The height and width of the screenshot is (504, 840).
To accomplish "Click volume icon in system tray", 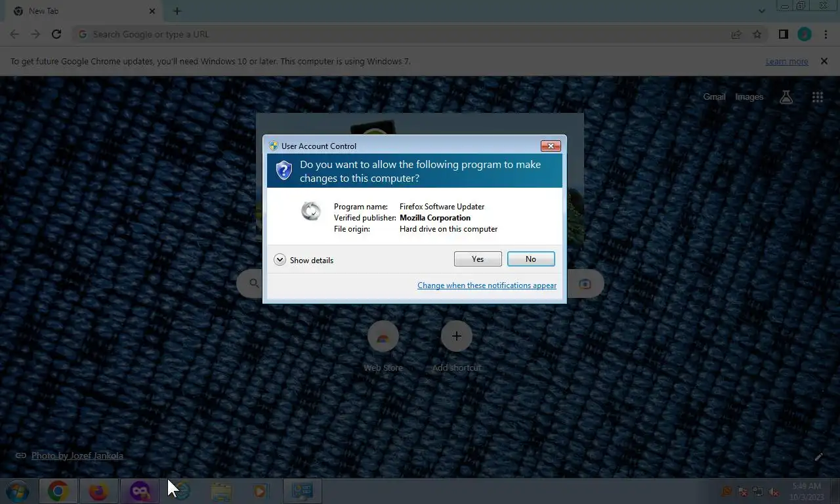I will pos(774,492).
